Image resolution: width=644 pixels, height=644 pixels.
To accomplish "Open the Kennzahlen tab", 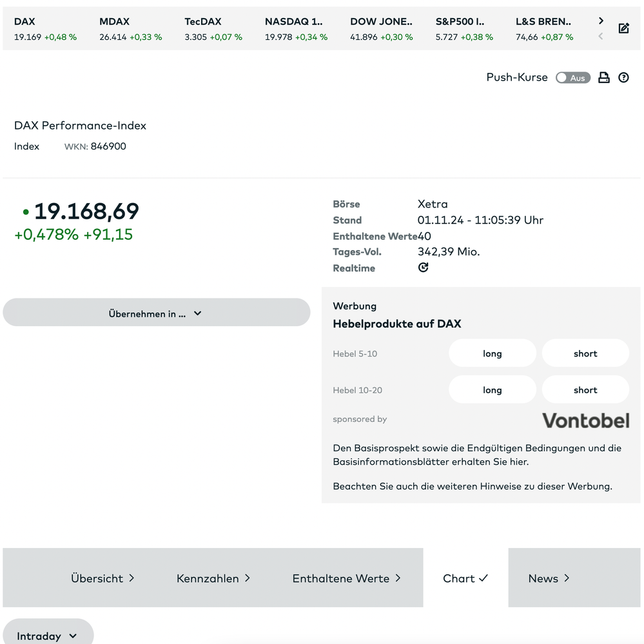I will (213, 578).
